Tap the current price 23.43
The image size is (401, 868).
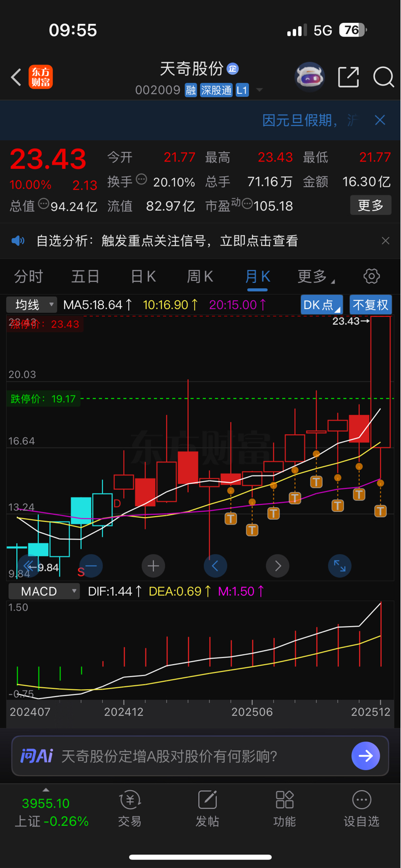(48, 159)
